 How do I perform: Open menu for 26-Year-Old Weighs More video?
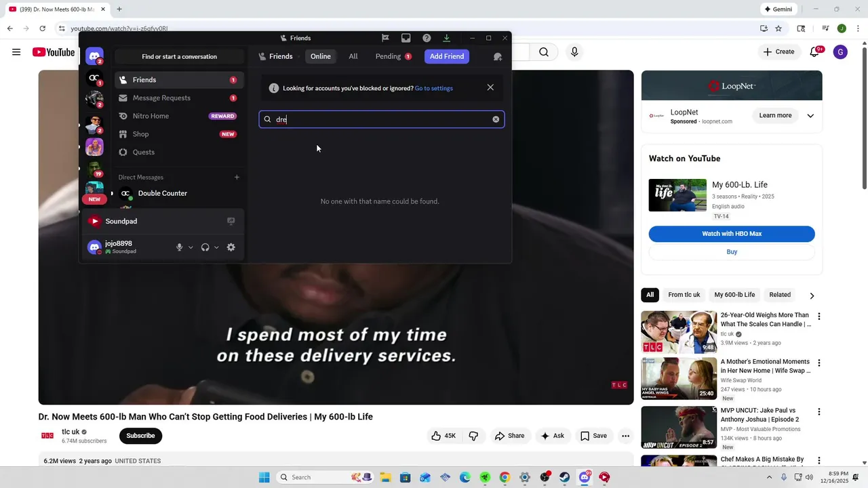818,317
